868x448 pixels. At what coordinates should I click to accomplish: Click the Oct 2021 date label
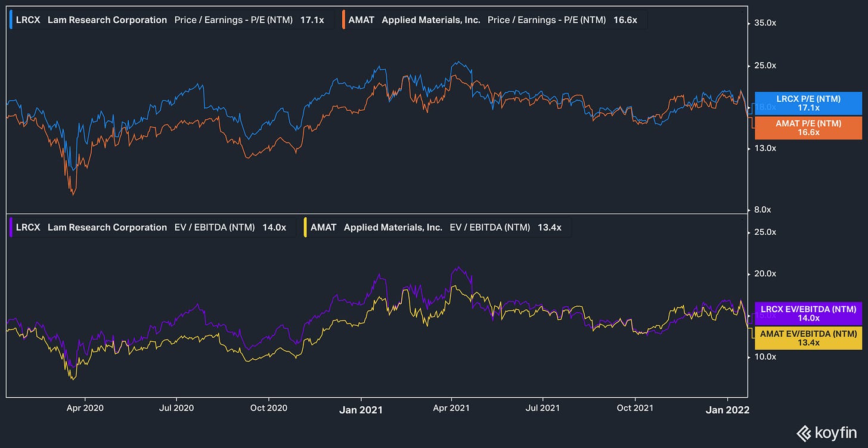[635, 408]
